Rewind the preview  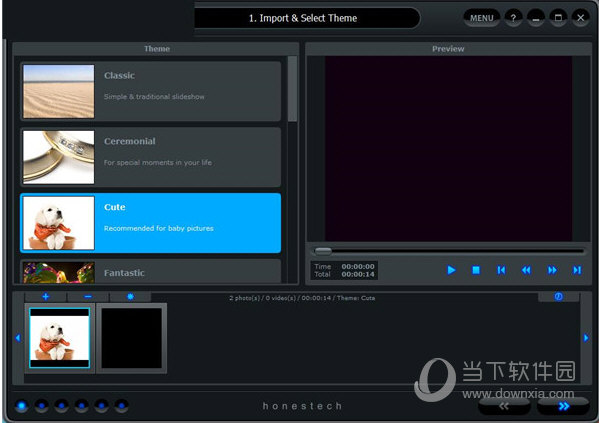[x=526, y=270]
